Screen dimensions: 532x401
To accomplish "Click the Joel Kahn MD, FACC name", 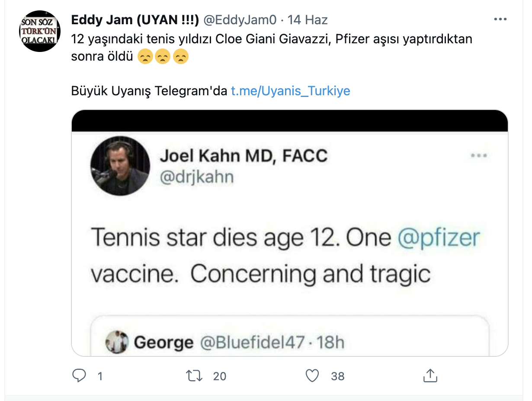I will [x=244, y=155].
